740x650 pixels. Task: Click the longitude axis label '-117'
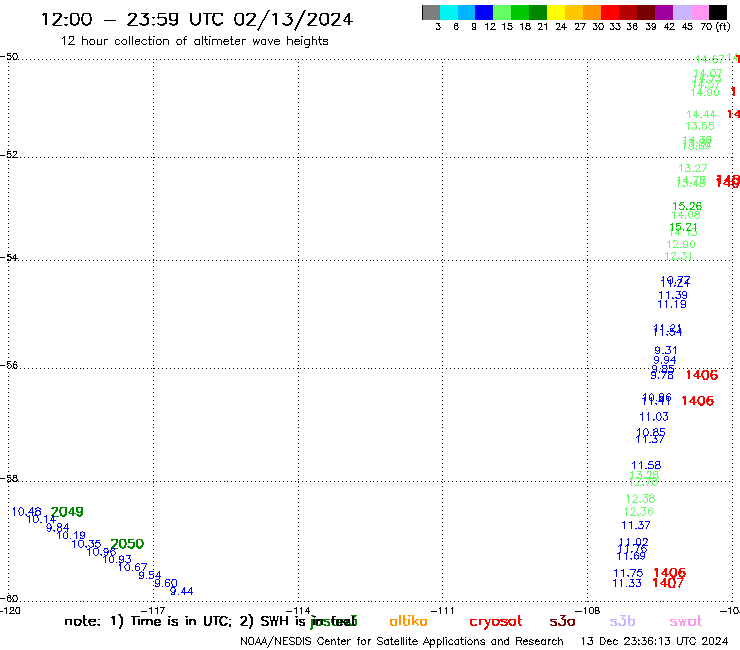[x=154, y=611]
